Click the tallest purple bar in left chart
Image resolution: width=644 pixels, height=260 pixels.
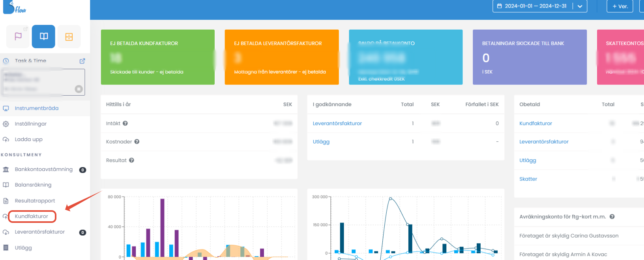162,228
